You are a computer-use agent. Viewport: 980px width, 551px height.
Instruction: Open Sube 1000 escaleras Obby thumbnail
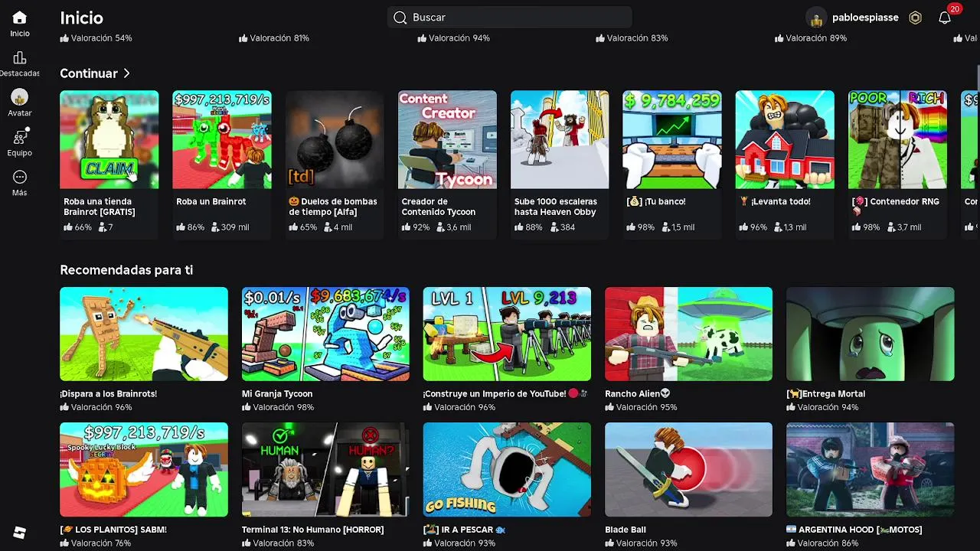[560, 139]
